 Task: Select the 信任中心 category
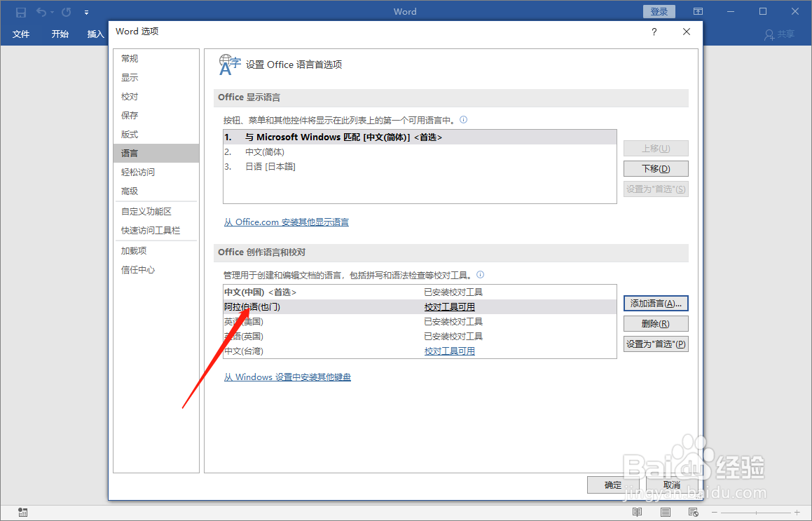(x=156, y=269)
